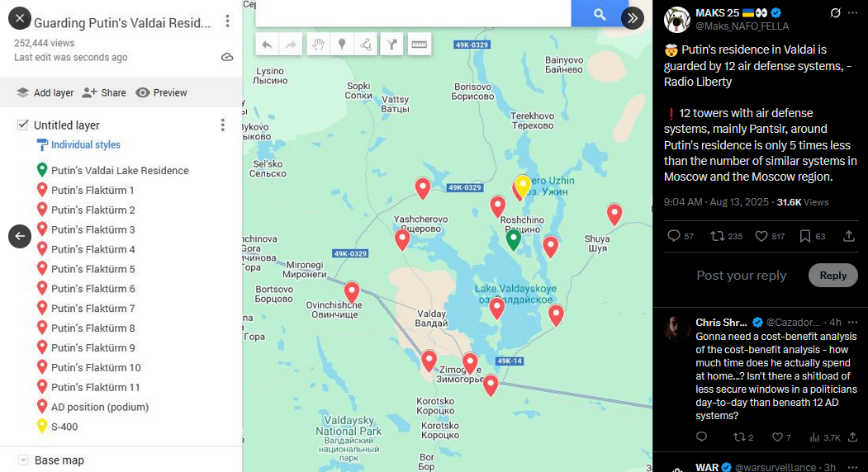Select AD position (podium) entry
This screenshot has height=472, width=868.
click(92, 407)
